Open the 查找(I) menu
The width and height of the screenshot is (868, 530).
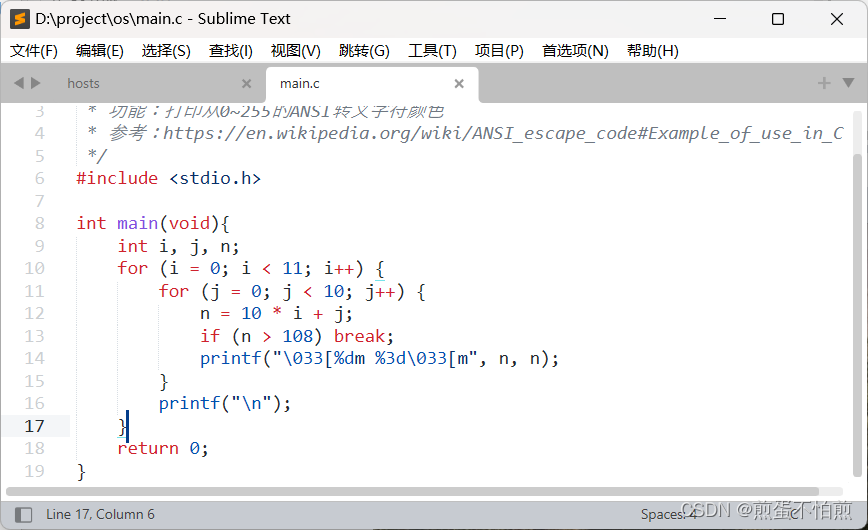click(x=231, y=51)
